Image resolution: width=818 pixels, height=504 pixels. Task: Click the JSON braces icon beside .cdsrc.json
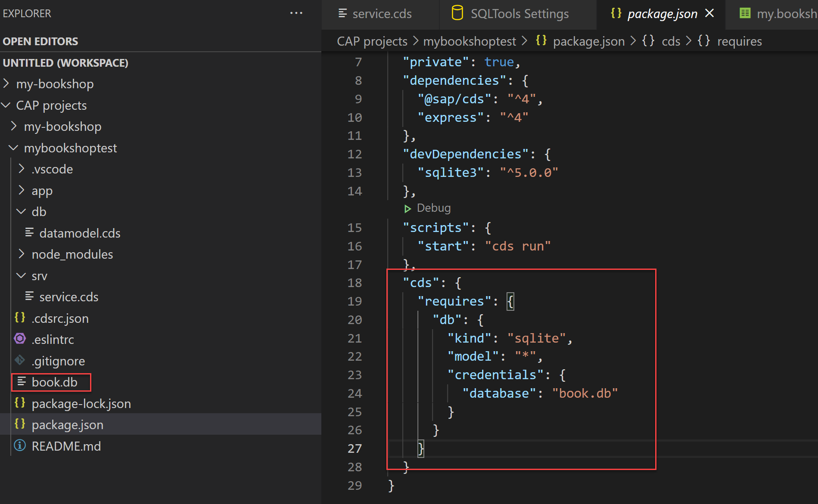[20, 318]
